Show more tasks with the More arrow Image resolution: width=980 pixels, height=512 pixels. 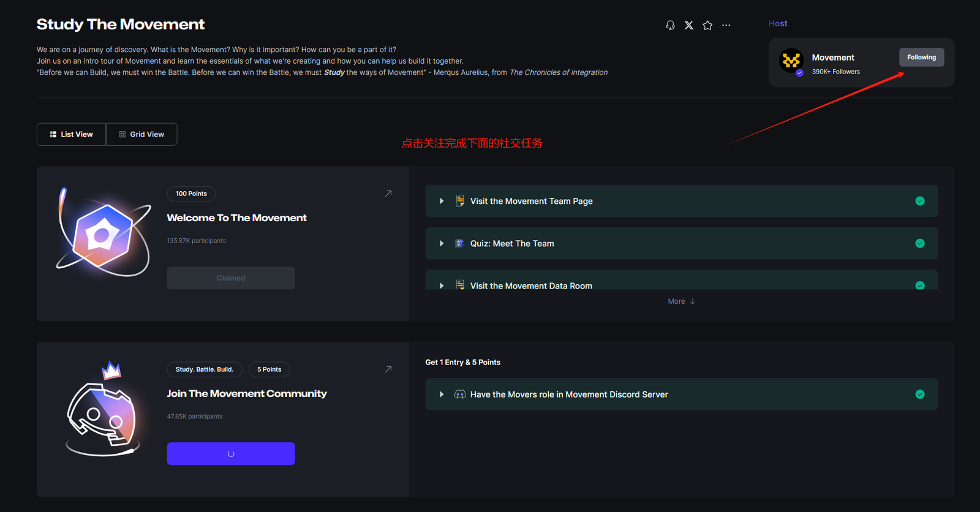point(682,301)
